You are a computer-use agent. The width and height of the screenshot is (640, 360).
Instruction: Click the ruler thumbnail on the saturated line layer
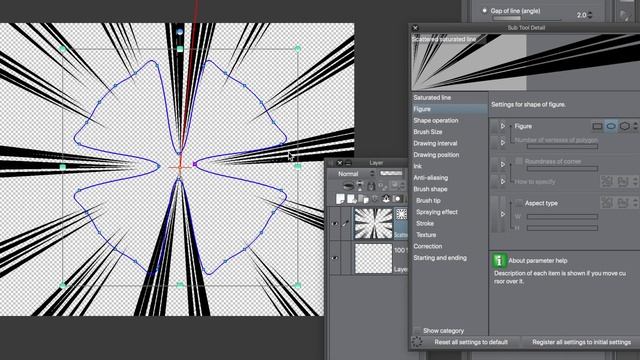(401, 214)
